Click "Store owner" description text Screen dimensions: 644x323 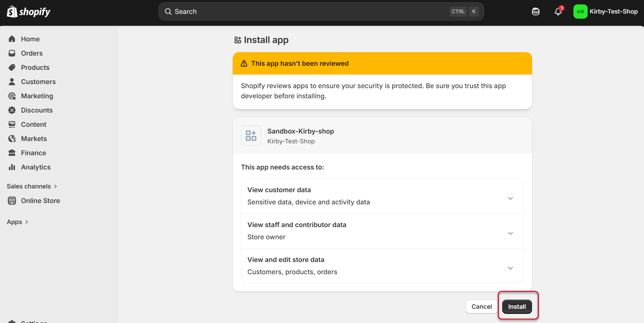point(266,237)
